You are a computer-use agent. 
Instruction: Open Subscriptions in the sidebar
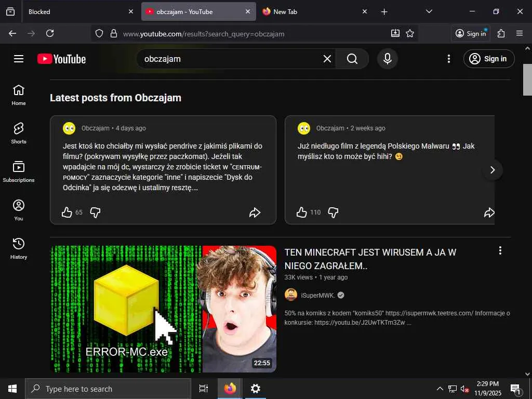click(19, 171)
